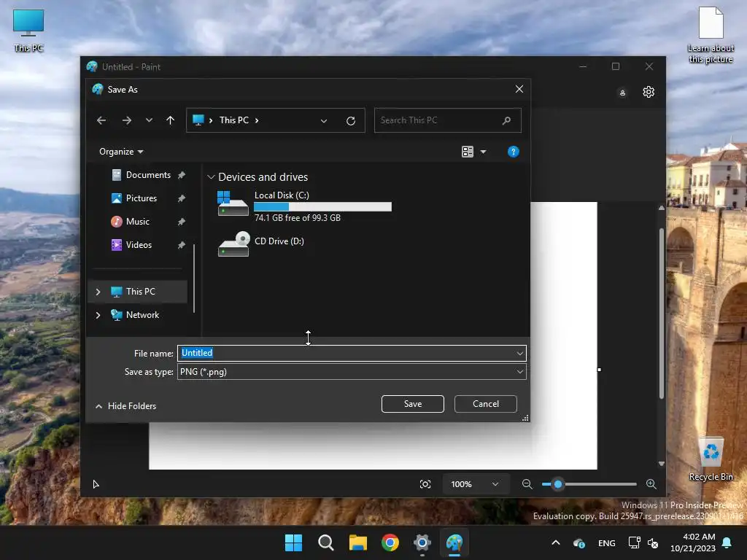Screen dimensions: 747x560
Task: Click the Search This PC field
Action: 447,120
